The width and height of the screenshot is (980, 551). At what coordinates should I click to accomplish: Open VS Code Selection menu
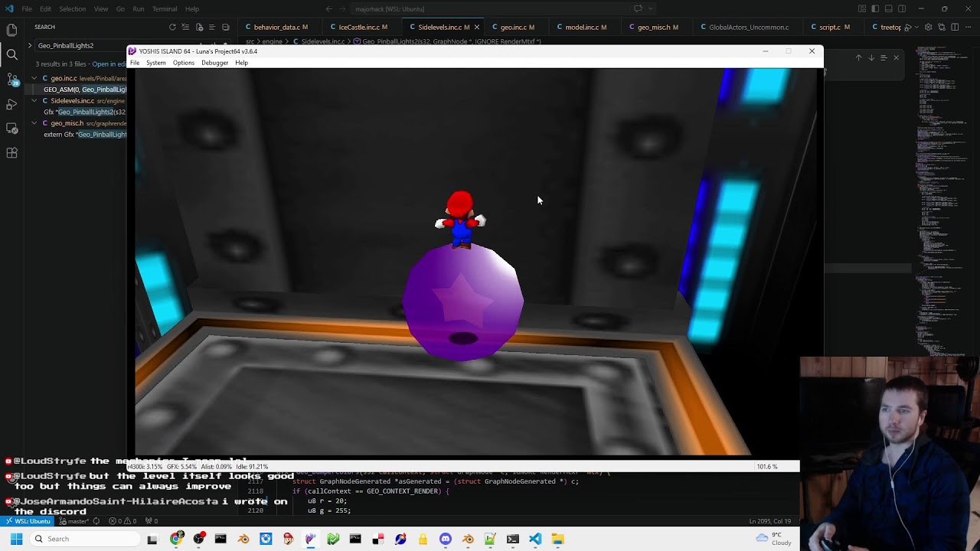pos(73,9)
